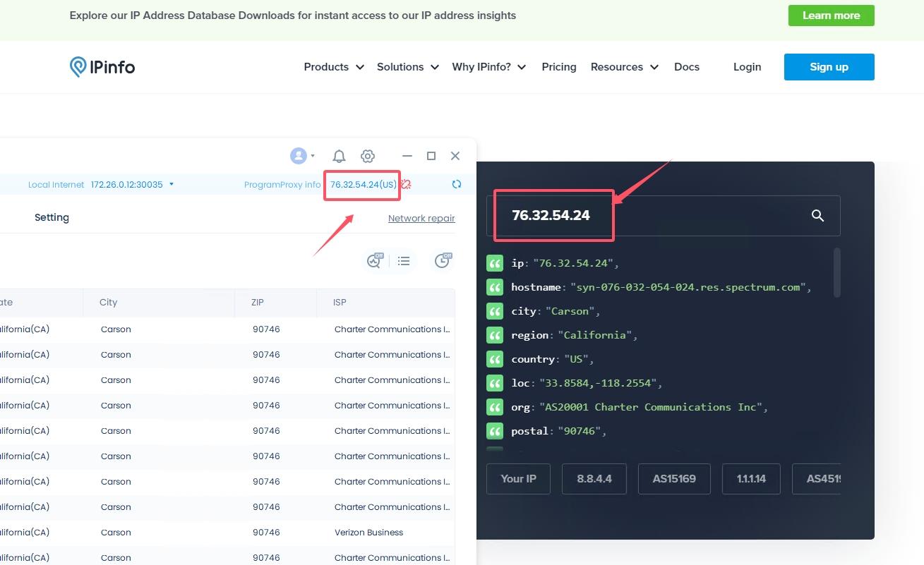924x565 pixels.
Task: Click the Network repair link
Action: pyautogui.click(x=421, y=218)
